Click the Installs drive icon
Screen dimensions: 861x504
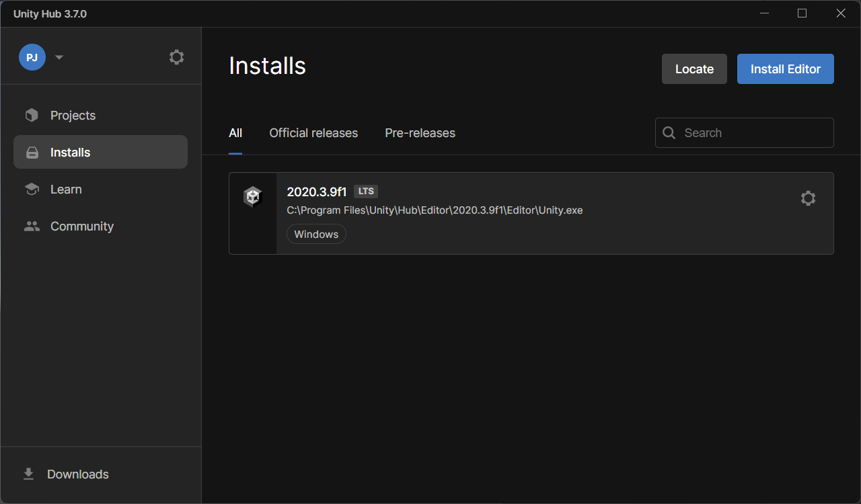click(32, 153)
